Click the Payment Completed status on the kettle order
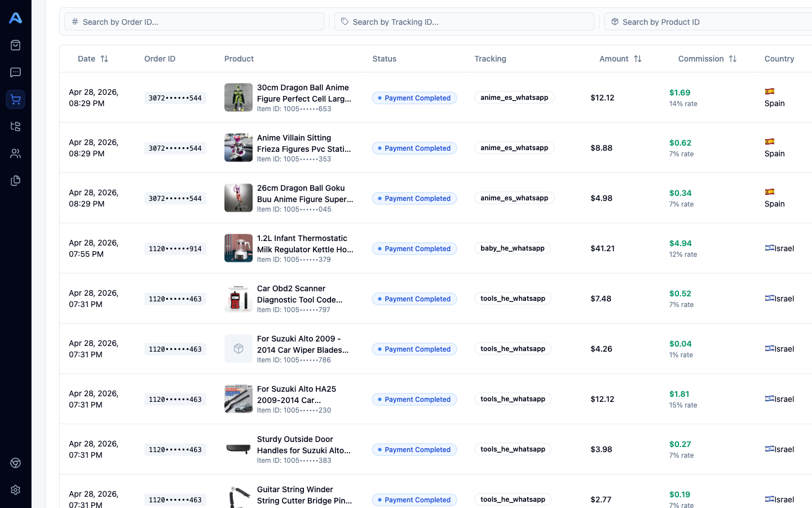The height and width of the screenshot is (508, 812). click(x=414, y=248)
